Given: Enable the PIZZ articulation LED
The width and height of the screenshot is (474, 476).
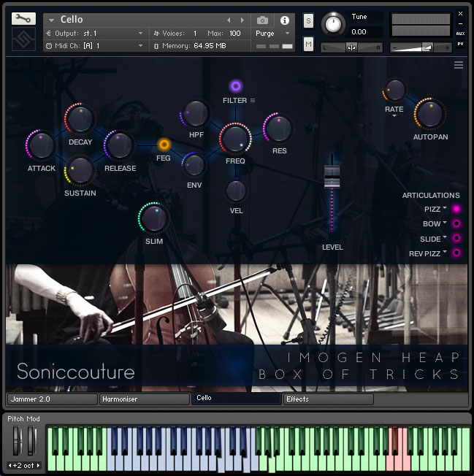Looking at the screenshot, I should point(457,210).
